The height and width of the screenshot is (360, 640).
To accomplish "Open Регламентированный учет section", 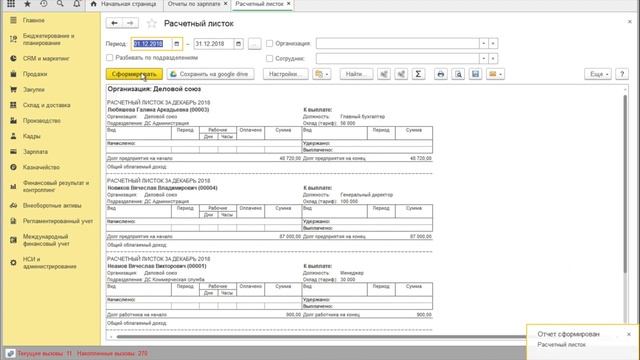I will 58,221.
